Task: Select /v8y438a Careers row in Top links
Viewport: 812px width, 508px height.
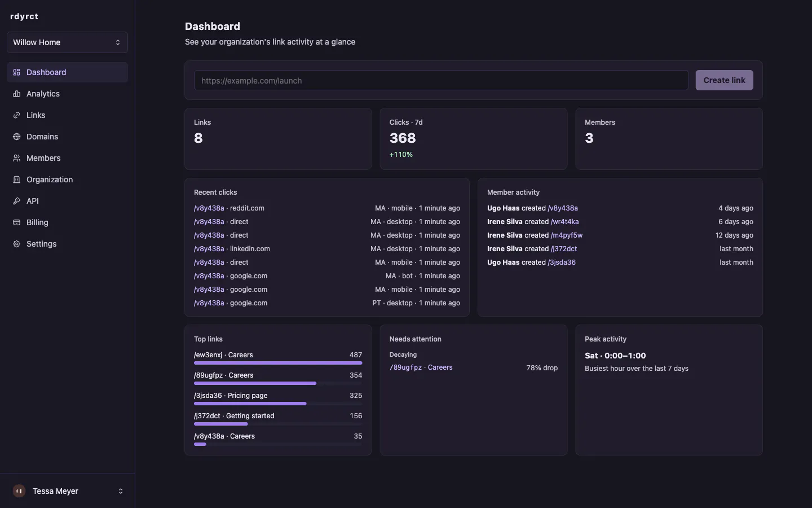Action: (278, 439)
